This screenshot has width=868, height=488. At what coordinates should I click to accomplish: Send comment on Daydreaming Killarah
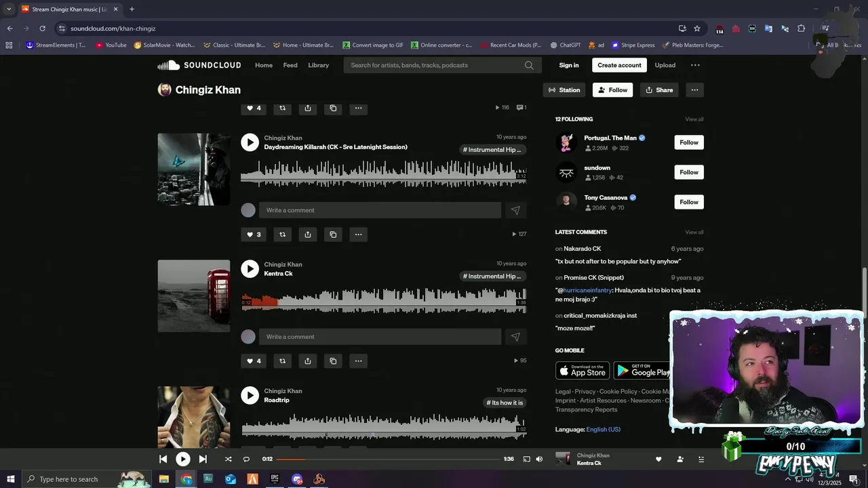point(515,210)
